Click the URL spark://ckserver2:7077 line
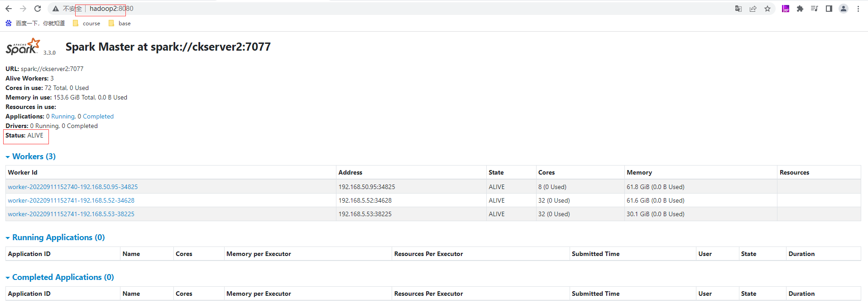Viewport: 868px width, 308px height. coord(44,69)
